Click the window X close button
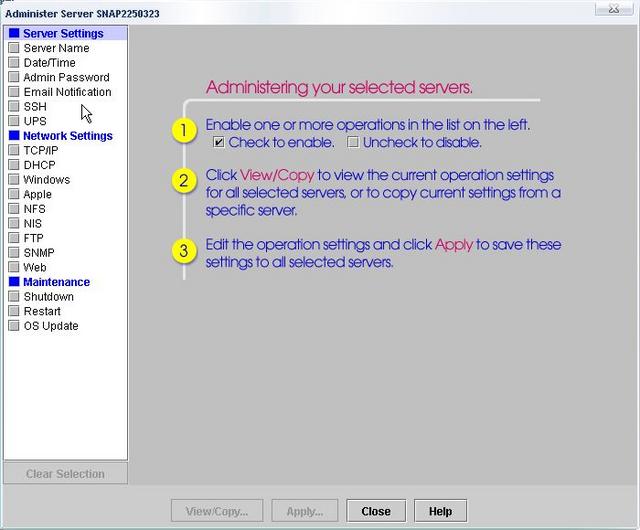The height and width of the screenshot is (530, 640). click(x=614, y=9)
